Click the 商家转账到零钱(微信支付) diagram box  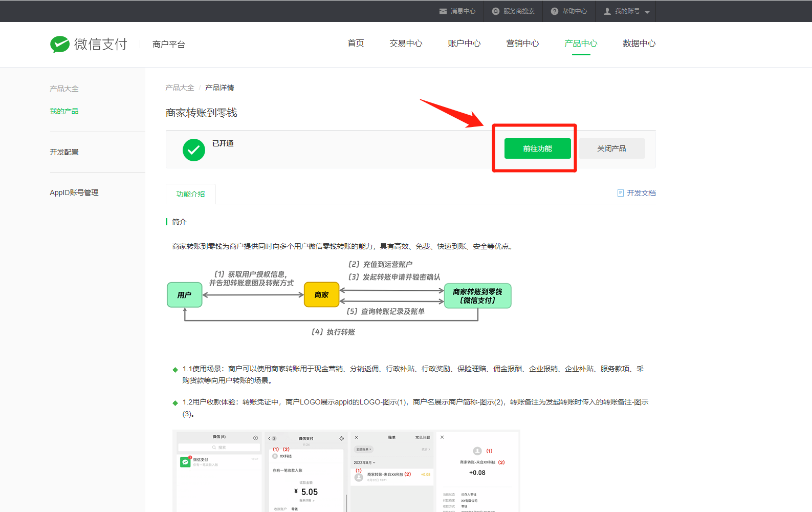click(x=478, y=296)
